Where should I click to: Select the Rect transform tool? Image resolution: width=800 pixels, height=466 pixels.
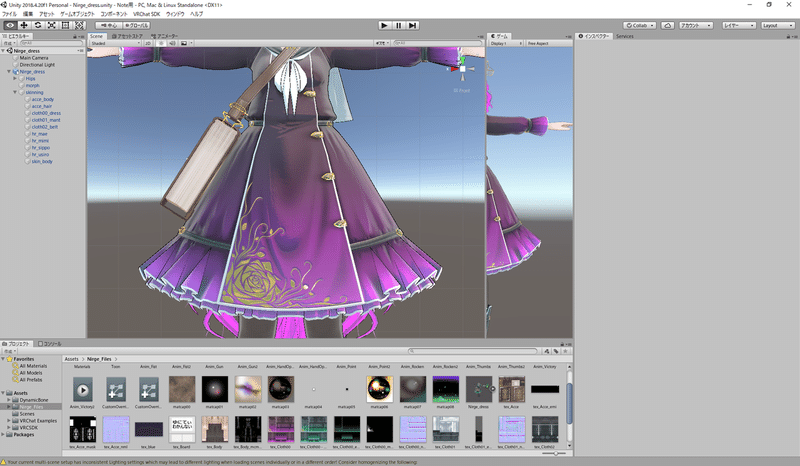(65, 25)
